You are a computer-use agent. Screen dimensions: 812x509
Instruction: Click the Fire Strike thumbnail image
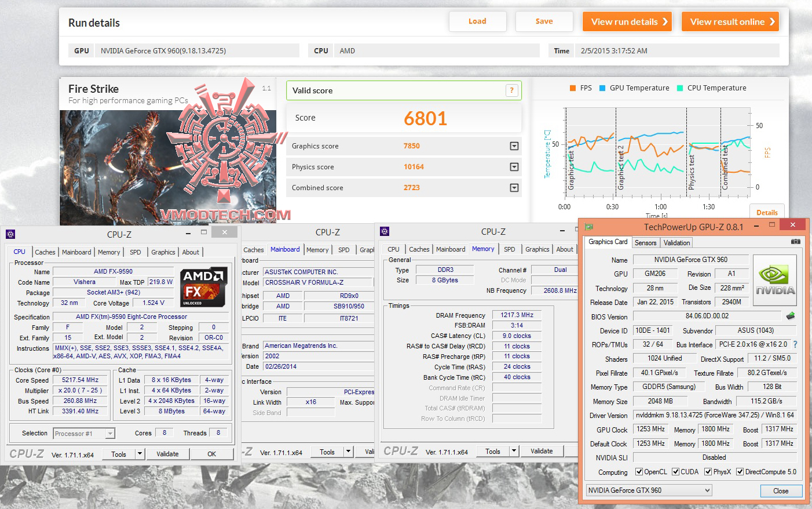(x=168, y=167)
